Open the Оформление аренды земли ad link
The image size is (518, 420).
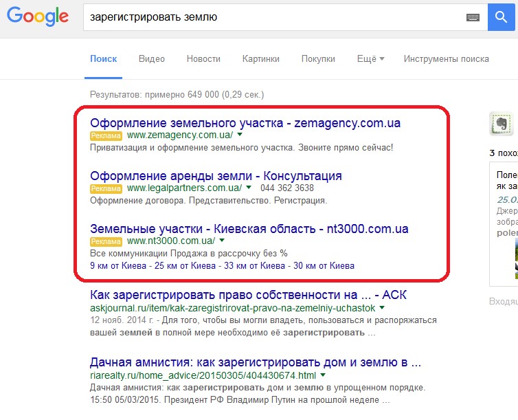(x=216, y=176)
